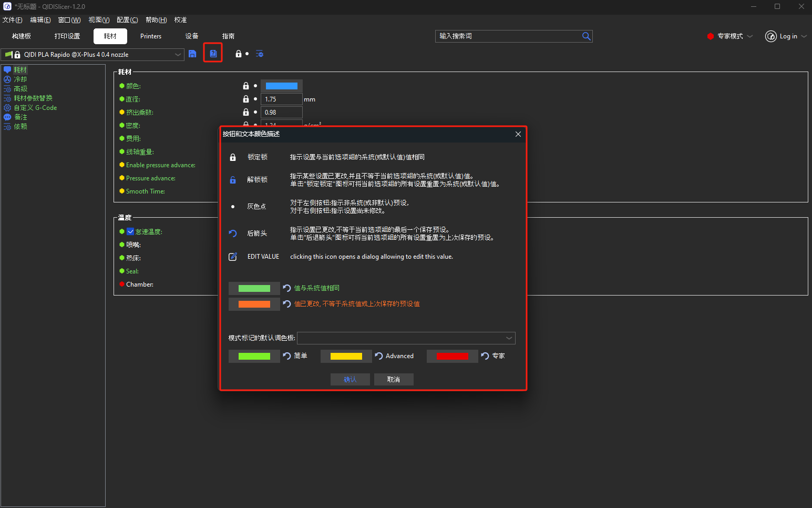This screenshot has width=812, height=508.
Task: Click the blue filament 颜色 swatch
Action: point(282,86)
